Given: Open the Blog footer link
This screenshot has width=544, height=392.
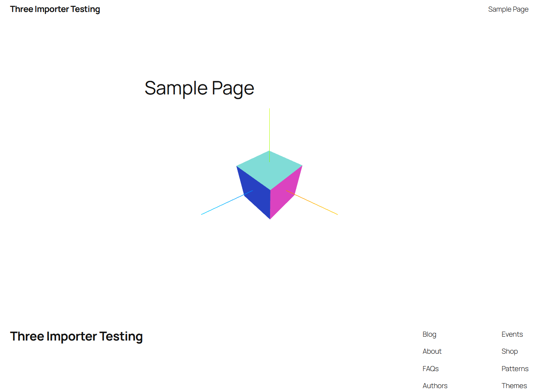Looking at the screenshot, I should coord(429,334).
